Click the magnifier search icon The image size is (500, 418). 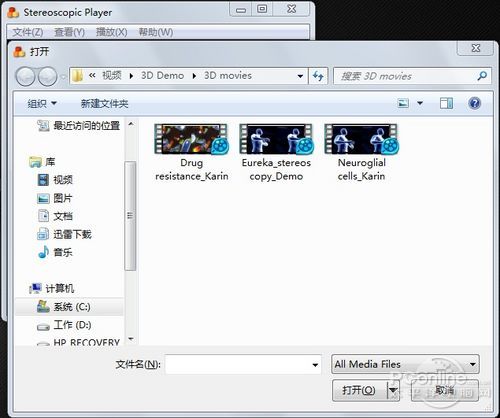pos(482,76)
